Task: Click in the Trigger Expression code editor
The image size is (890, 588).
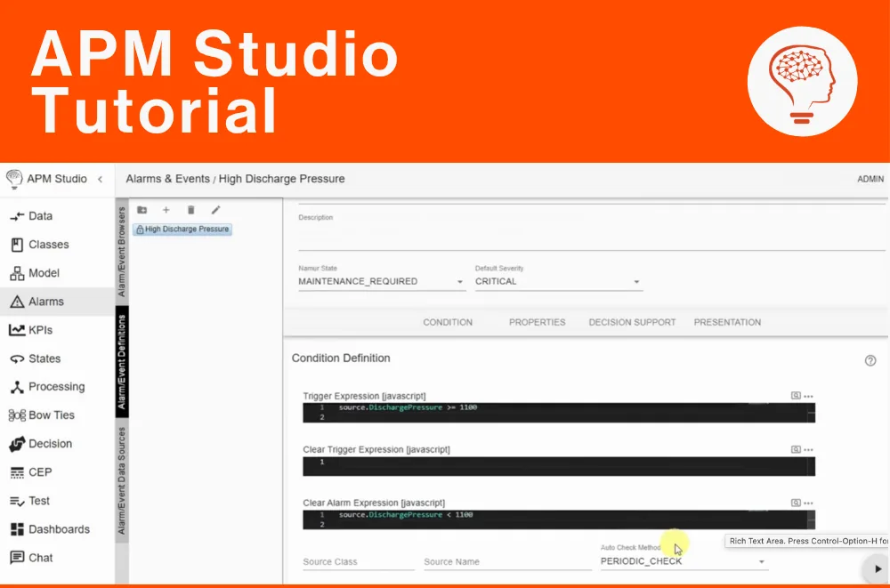Action: (559, 413)
